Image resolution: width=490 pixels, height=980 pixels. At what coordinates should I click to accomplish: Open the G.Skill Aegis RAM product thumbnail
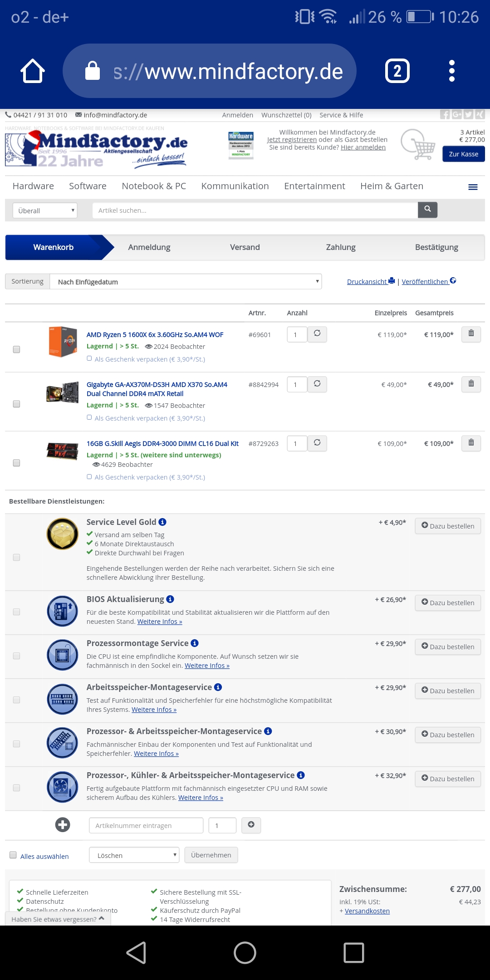[63, 451]
